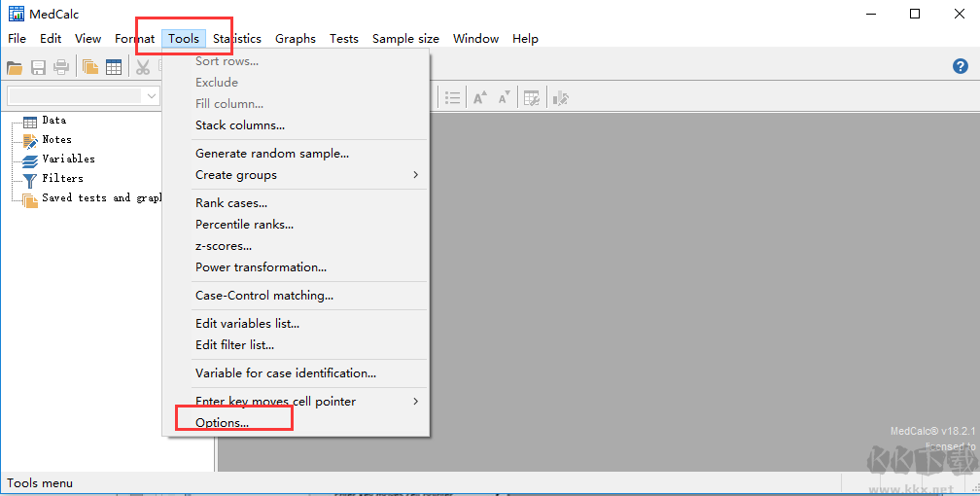Open the empty combo box dropdown arrow
Image resolution: width=980 pixels, height=496 pixels.
coord(152,95)
